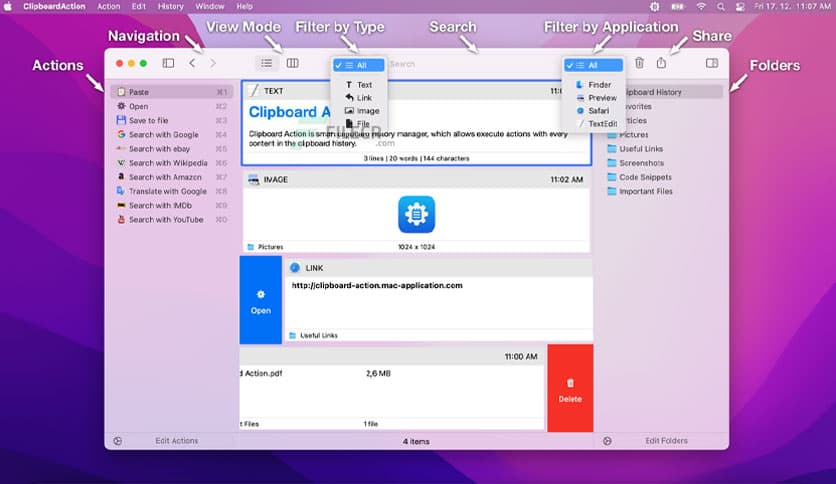Click the options icon beside Edit Actions
This screenshot has width=836, height=484.
click(x=118, y=441)
